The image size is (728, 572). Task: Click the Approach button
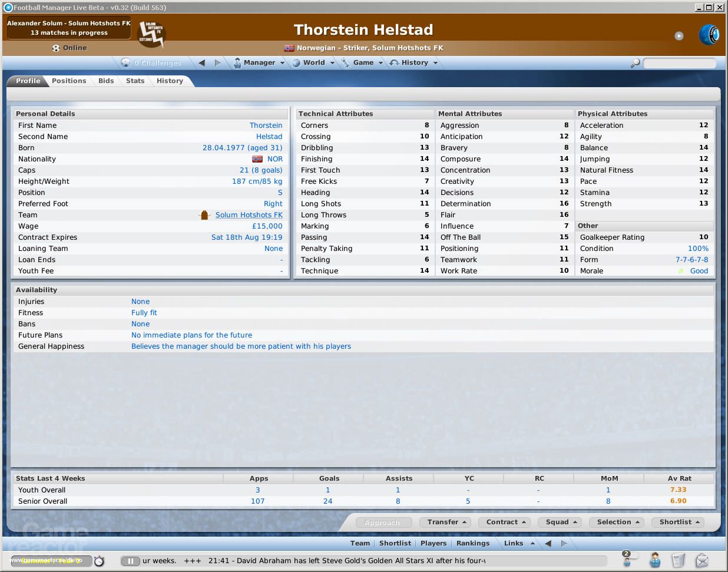click(x=383, y=522)
